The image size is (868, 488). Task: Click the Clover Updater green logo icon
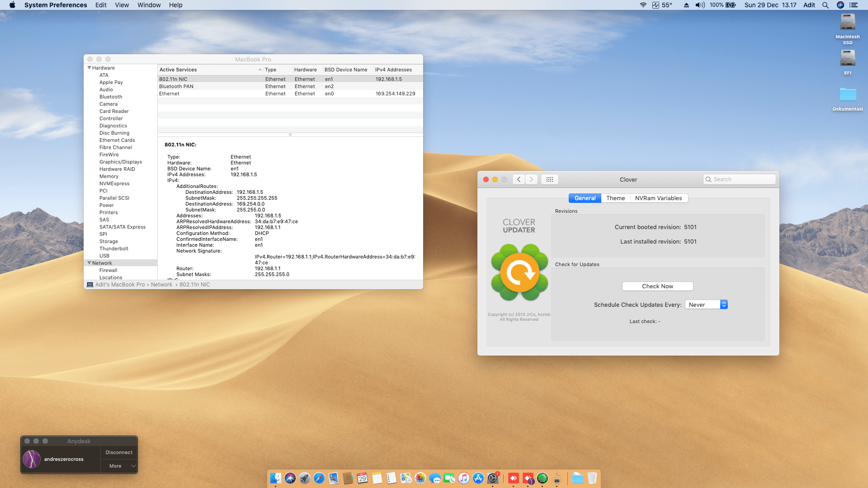point(519,272)
